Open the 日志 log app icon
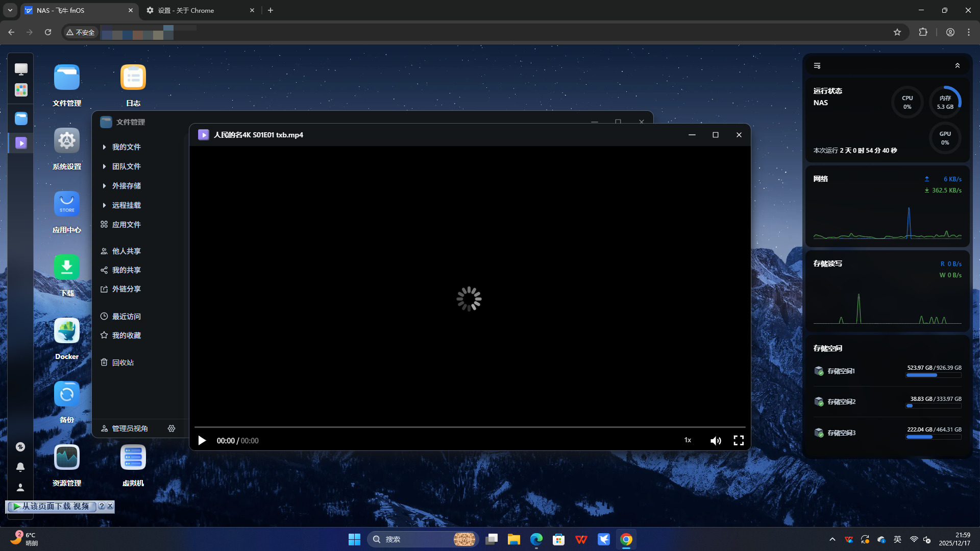 133,78
